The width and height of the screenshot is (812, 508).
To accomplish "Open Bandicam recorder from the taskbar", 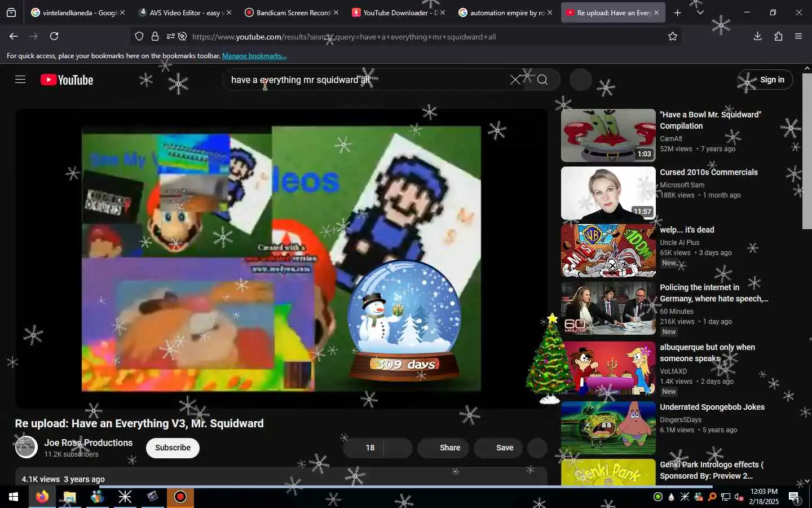I will tap(180, 497).
